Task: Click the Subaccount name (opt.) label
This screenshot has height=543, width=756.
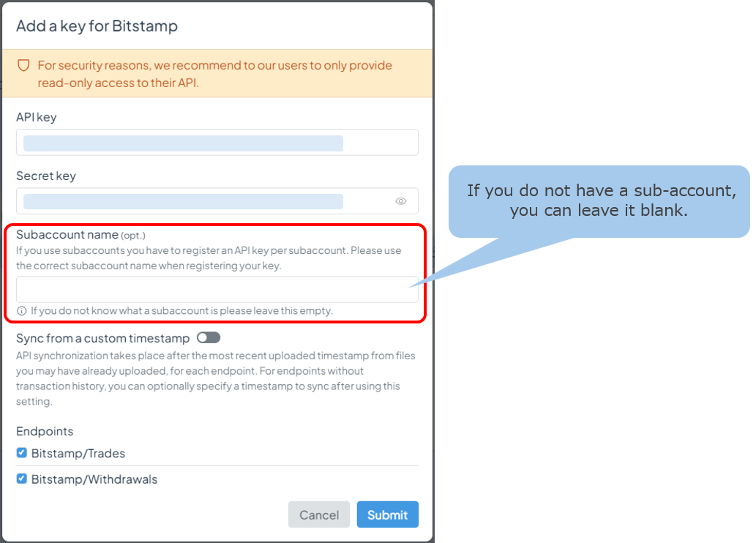Action: [81, 235]
